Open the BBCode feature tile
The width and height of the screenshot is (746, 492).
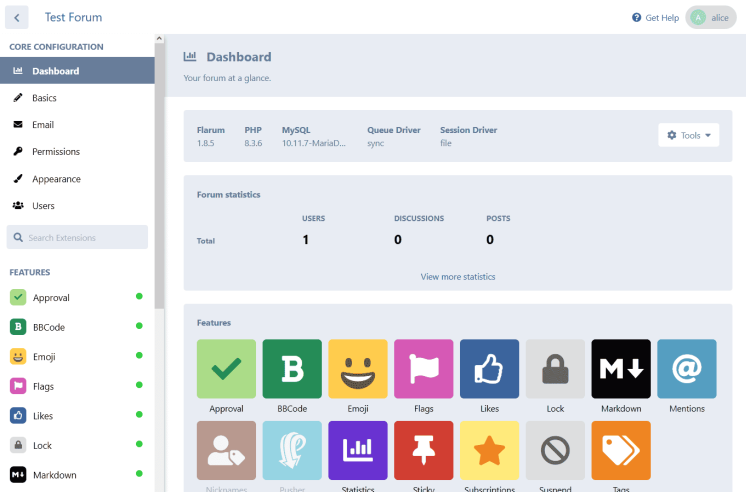click(x=292, y=369)
